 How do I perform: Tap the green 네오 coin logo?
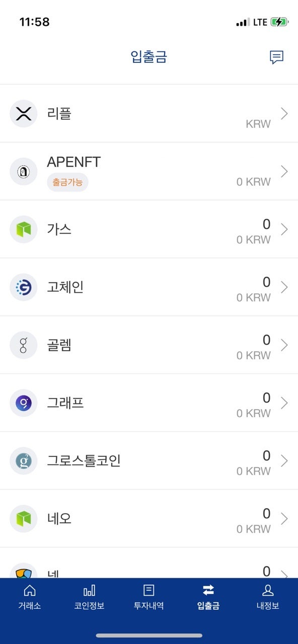24,519
